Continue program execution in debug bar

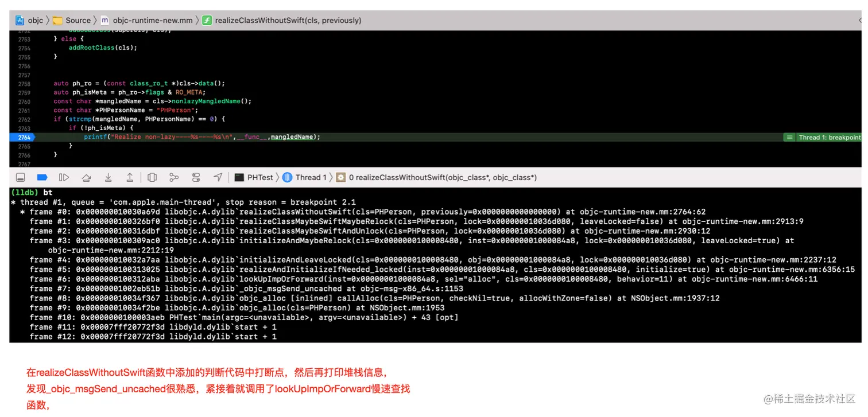(64, 177)
